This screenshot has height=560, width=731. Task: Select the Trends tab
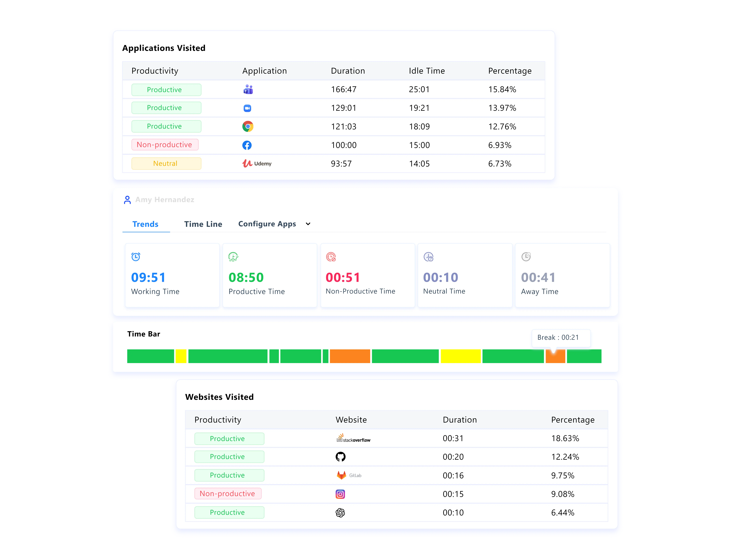[x=145, y=224]
